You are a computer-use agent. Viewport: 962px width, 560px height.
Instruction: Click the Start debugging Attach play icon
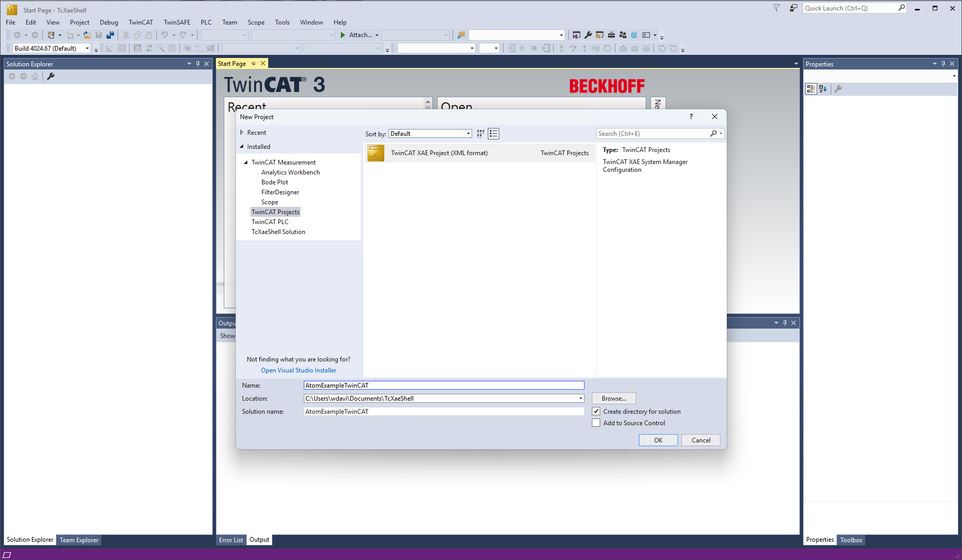point(343,35)
